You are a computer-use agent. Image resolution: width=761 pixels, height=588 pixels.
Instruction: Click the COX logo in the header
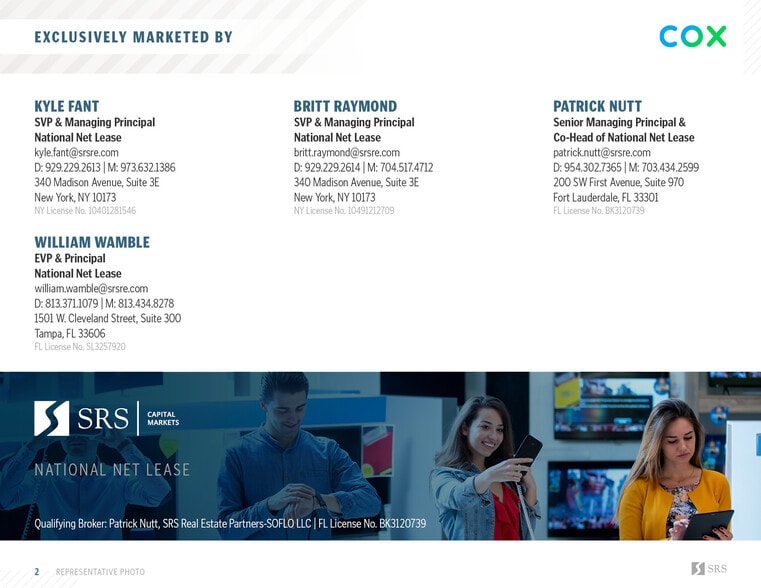click(692, 37)
